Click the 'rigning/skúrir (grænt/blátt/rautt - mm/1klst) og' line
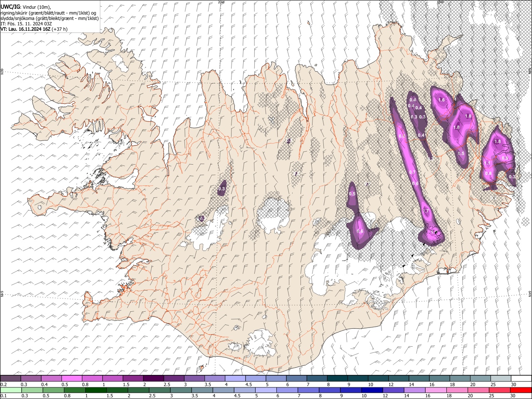This screenshot has height=399, width=532. tap(48, 13)
